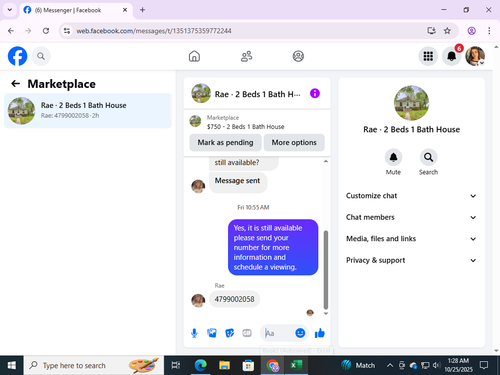This screenshot has width=500, height=375.
Task: Open File Explorer from taskbar
Action: click(224, 365)
